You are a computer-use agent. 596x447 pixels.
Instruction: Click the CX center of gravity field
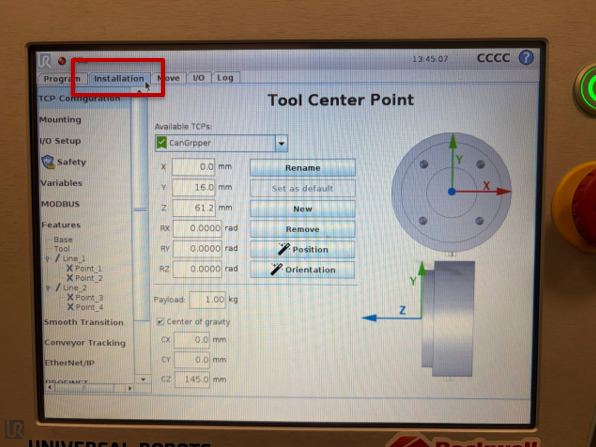coord(192,339)
